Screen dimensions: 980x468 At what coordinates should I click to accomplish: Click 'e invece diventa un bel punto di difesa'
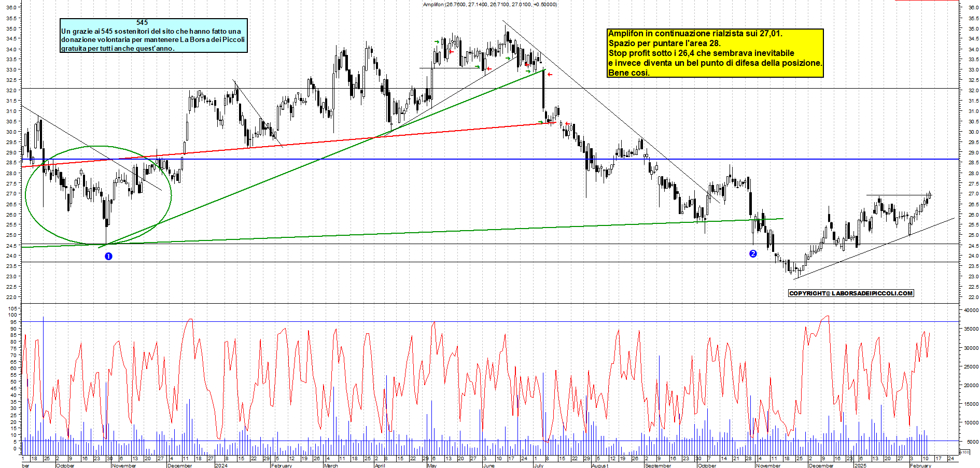pos(715,63)
